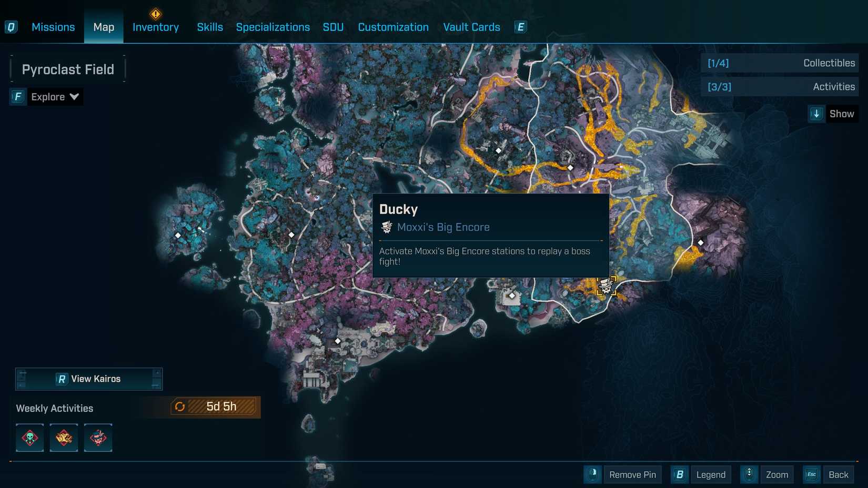Click the Zoom button

point(777,475)
